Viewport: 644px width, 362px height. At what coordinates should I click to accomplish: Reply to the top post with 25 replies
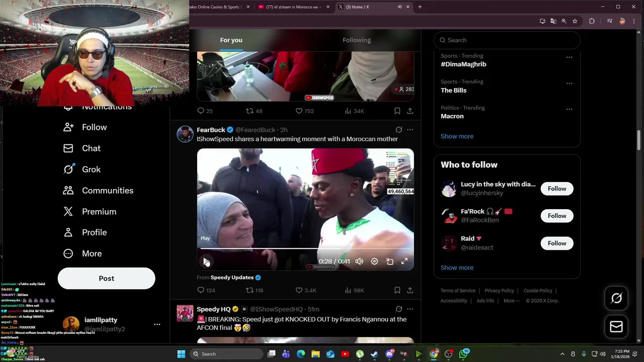point(205,111)
